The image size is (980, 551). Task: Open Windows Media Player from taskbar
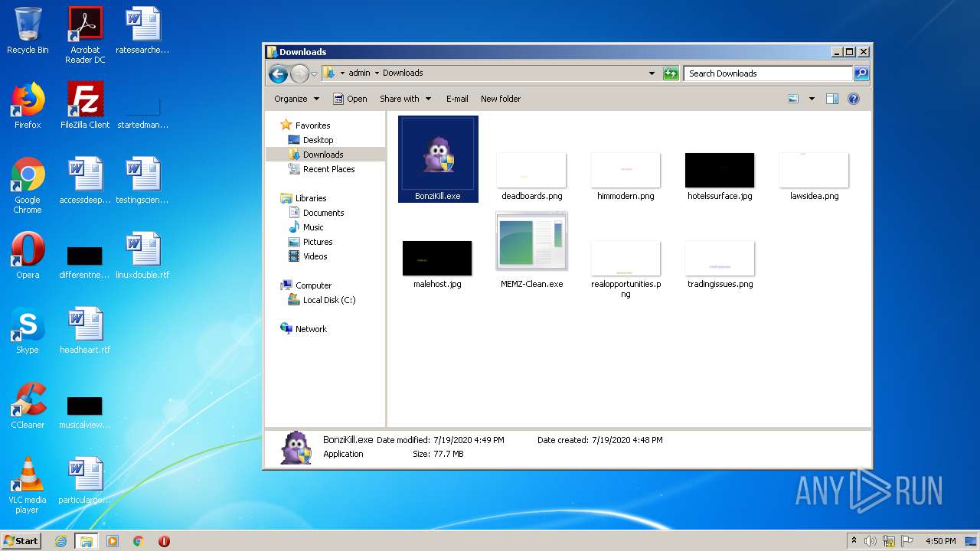(113, 541)
